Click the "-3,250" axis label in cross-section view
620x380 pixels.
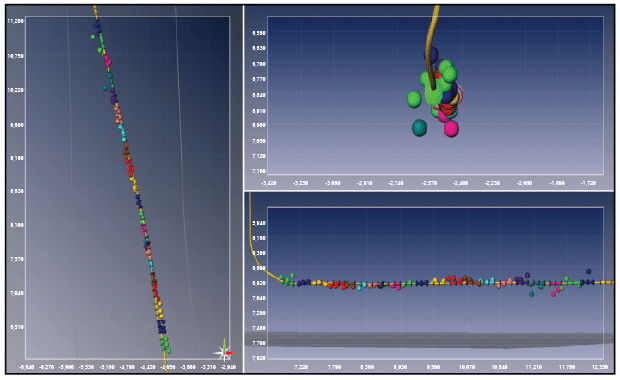click(x=301, y=183)
